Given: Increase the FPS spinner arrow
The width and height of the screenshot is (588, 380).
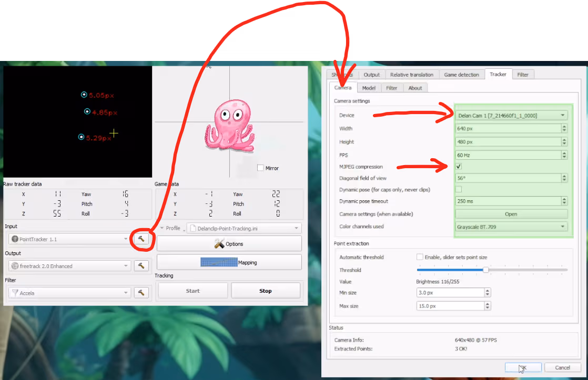Looking at the screenshot, I should point(564,153).
